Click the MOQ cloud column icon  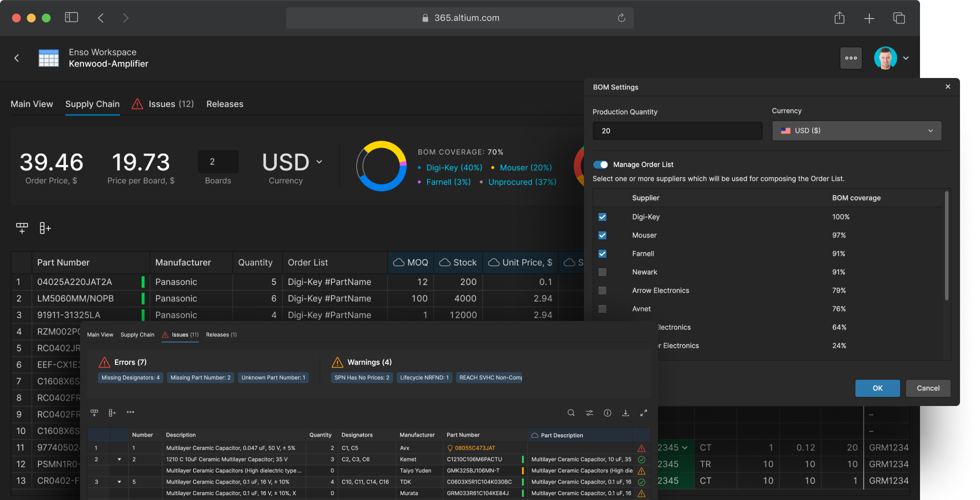[x=398, y=262]
